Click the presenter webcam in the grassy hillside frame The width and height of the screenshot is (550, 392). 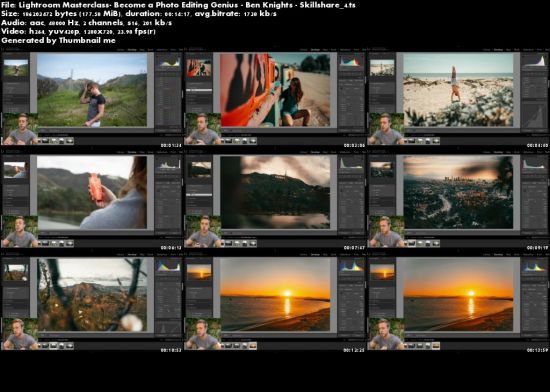tap(20, 129)
